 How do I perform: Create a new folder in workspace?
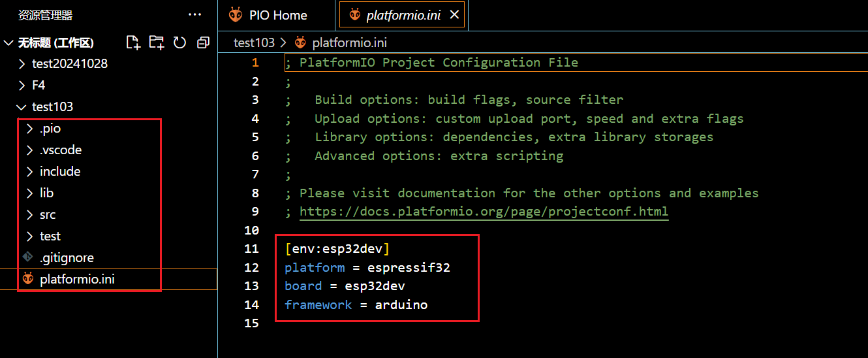point(157,42)
